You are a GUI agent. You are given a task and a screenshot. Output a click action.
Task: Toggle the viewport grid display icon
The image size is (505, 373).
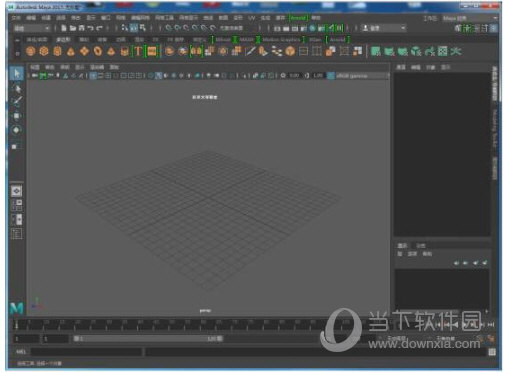pyautogui.click(x=93, y=76)
